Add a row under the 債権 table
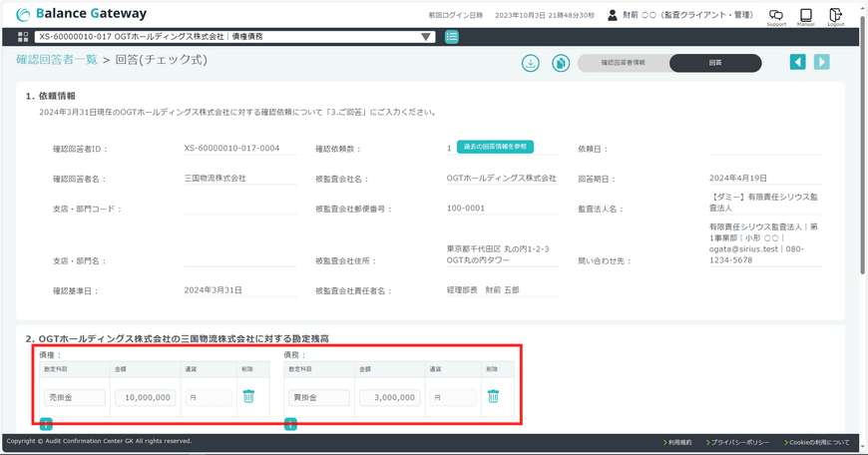Image resolution: width=868 pixels, height=455 pixels. click(46, 425)
